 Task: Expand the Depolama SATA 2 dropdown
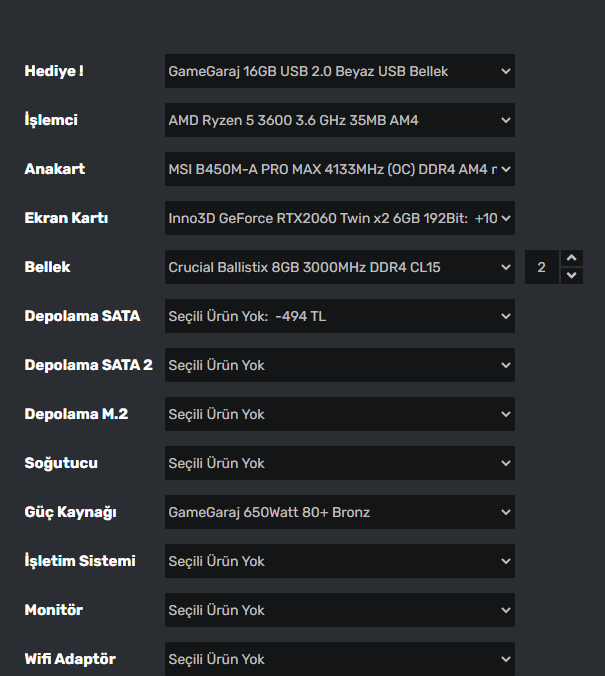(339, 365)
